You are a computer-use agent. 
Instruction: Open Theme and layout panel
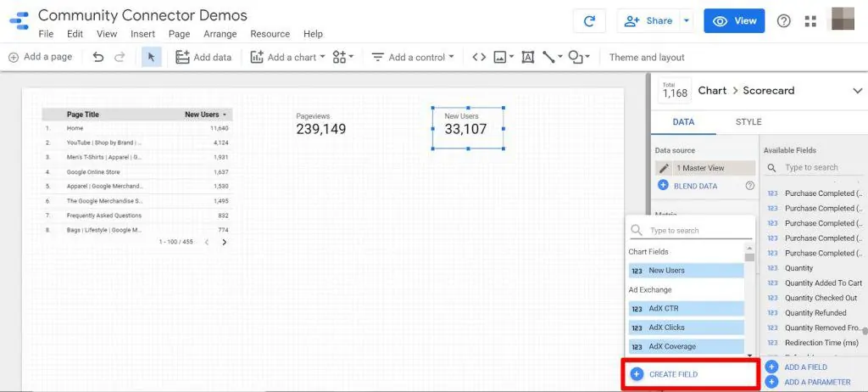click(647, 57)
